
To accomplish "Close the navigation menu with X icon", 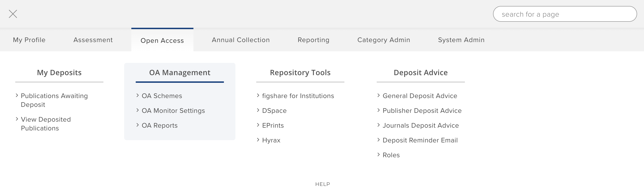I will (x=13, y=14).
